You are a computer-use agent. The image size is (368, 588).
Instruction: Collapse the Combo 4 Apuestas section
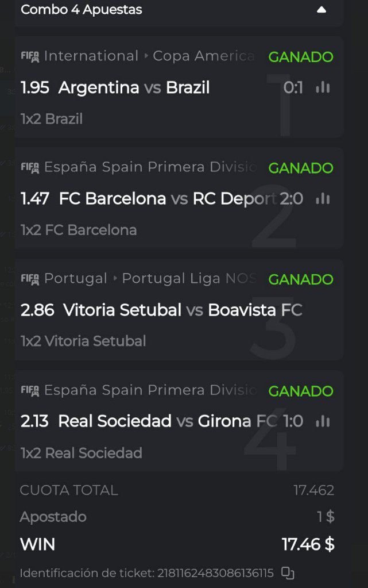coord(321,10)
